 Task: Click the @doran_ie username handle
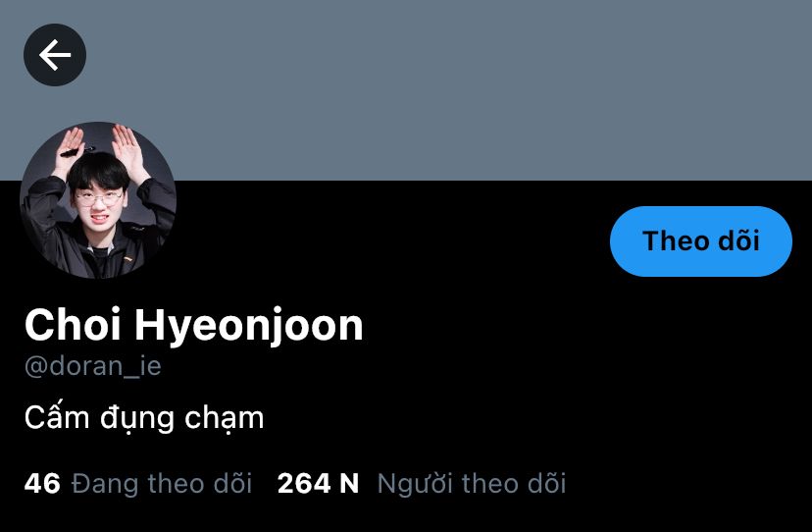coord(93,365)
